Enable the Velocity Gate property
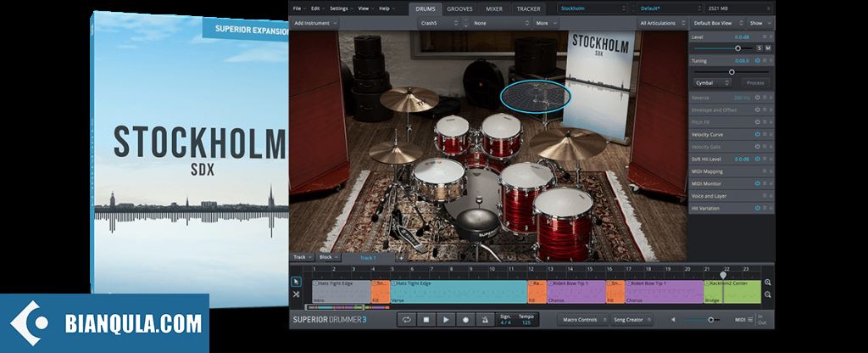This screenshot has height=353, width=868. [x=757, y=146]
